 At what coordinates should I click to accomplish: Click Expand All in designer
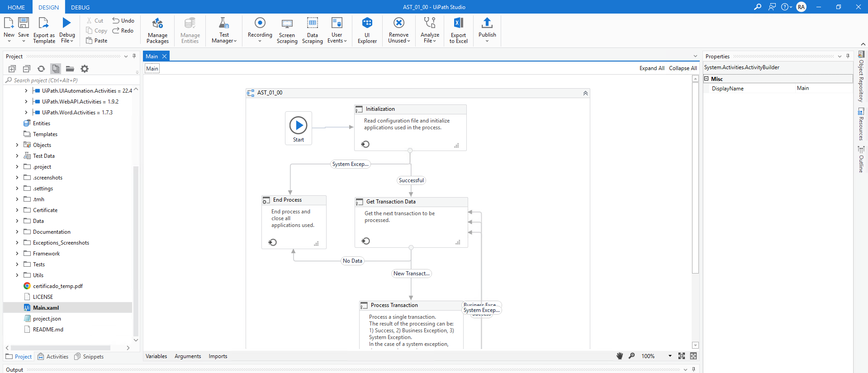(x=652, y=68)
